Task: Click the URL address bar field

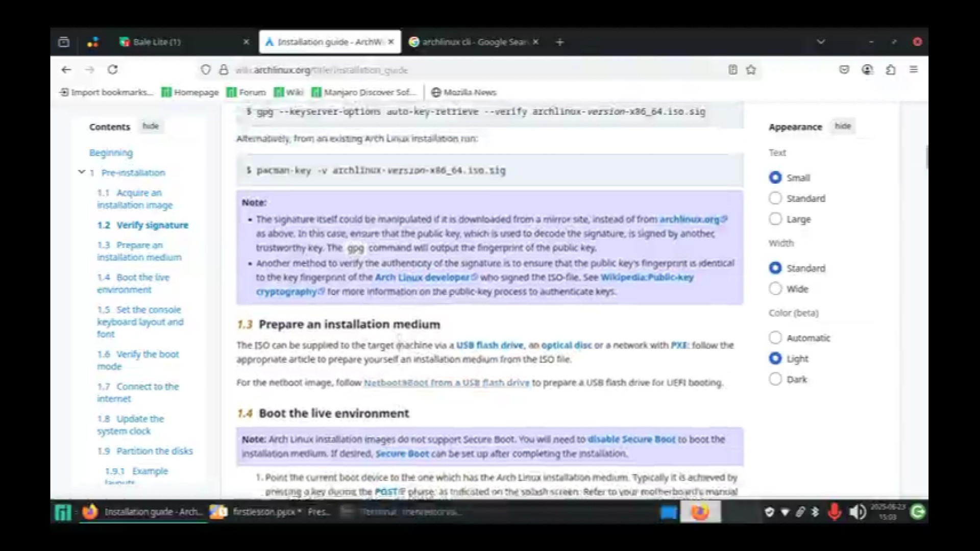Action: 459,70
